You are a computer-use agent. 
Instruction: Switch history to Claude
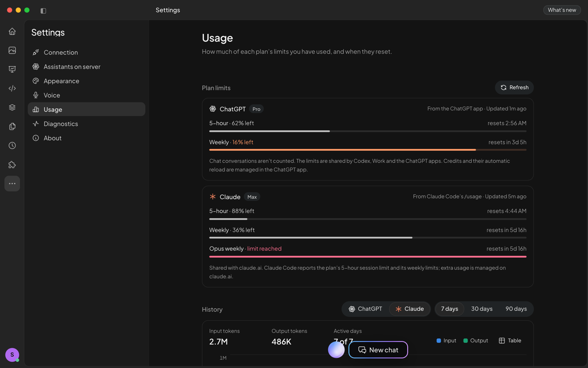coord(409,309)
